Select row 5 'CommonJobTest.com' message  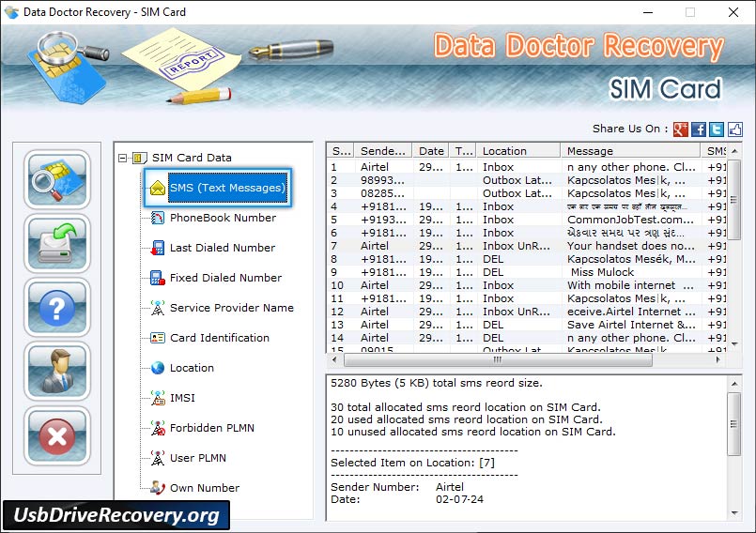click(x=630, y=220)
